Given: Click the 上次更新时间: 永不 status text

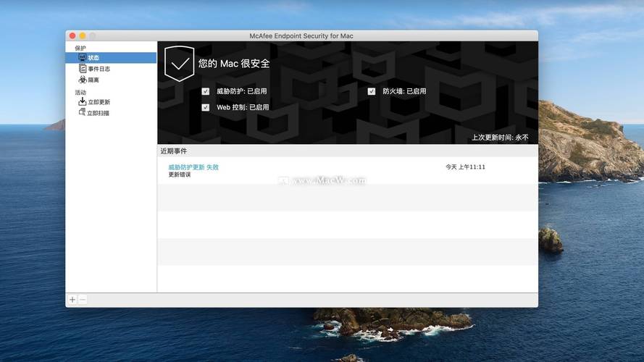Looking at the screenshot, I should (x=500, y=138).
